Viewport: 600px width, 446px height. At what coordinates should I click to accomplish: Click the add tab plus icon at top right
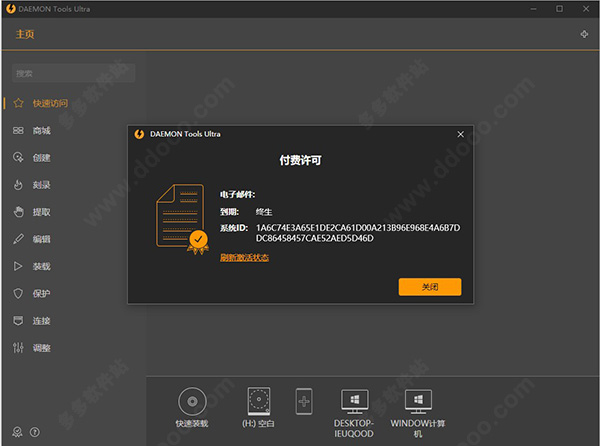[x=584, y=34]
